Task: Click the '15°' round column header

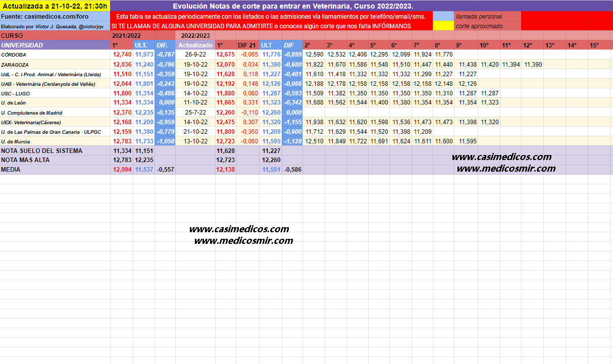Action: click(599, 45)
